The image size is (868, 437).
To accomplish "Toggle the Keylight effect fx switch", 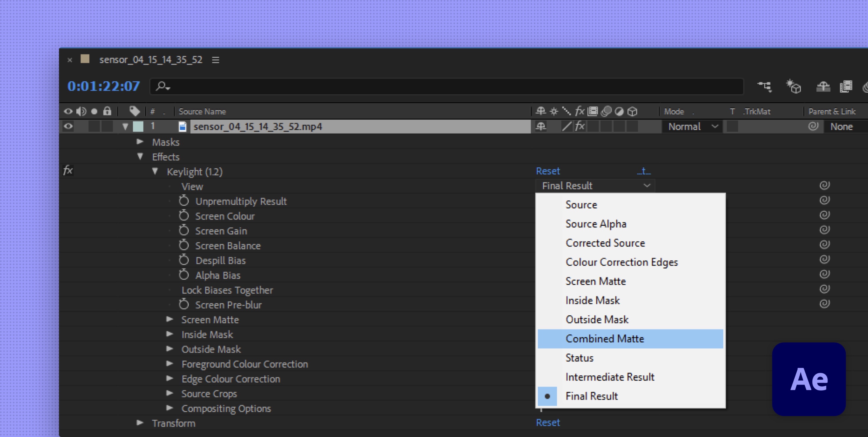I will (68, 171).
